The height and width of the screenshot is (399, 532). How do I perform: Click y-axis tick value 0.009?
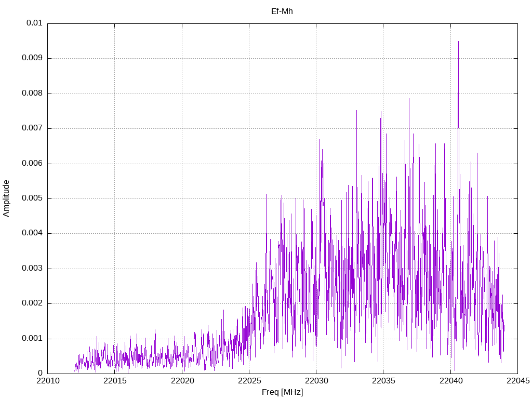(32, 58)
